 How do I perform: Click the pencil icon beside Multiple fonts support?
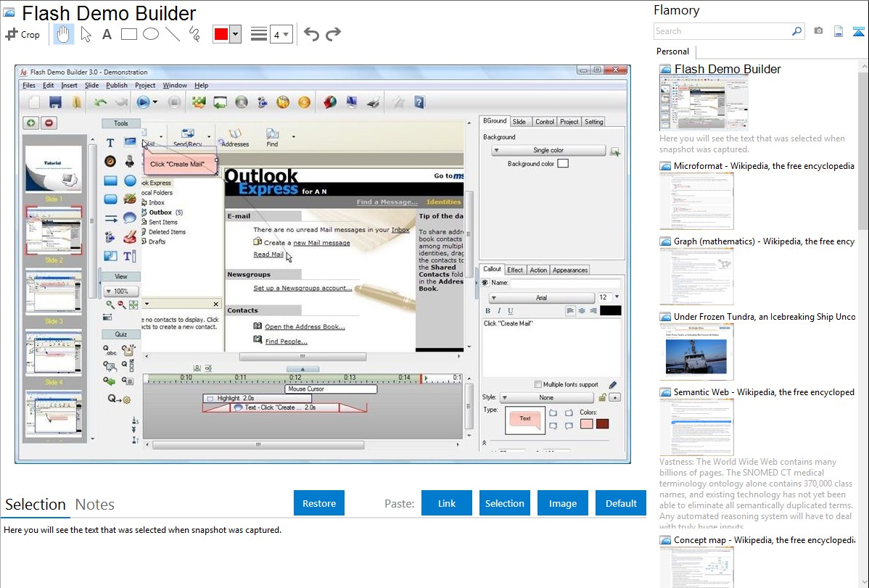[x=612, y=384]
